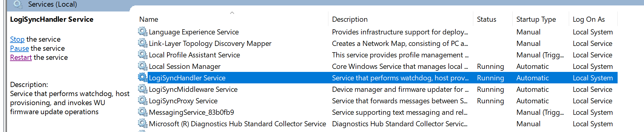
Task: Click the Description column header
Action: (x=350, y=19)
